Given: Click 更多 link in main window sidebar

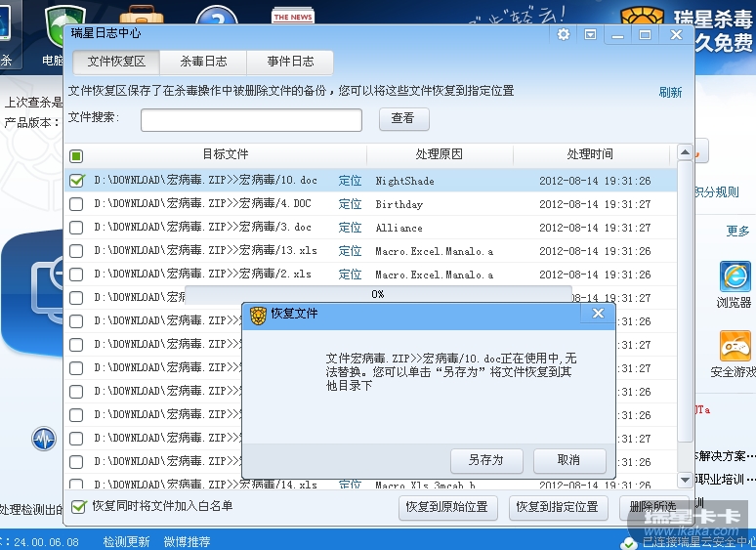Looking at the screenshot, I should point(737,231).
